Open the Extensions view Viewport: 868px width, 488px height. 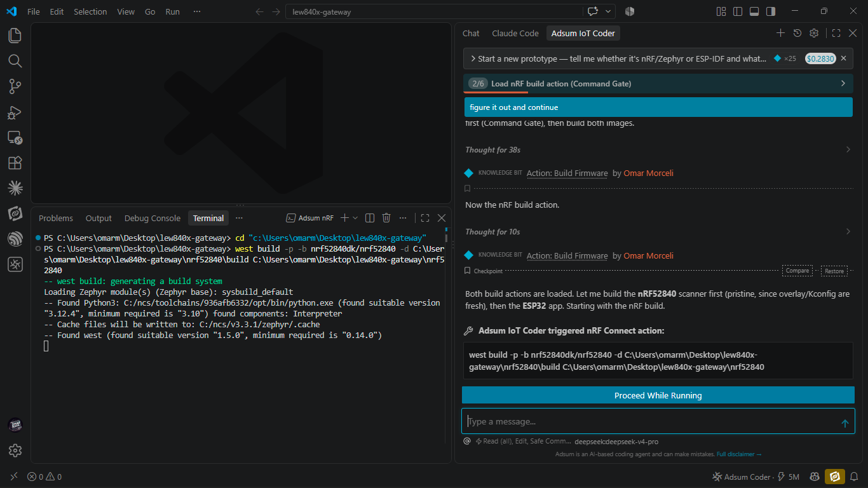15,163
